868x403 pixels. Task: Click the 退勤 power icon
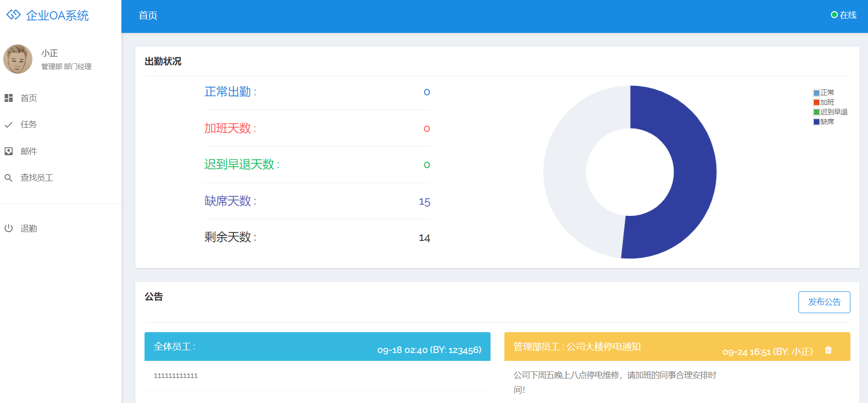click(x=8, y=228)
